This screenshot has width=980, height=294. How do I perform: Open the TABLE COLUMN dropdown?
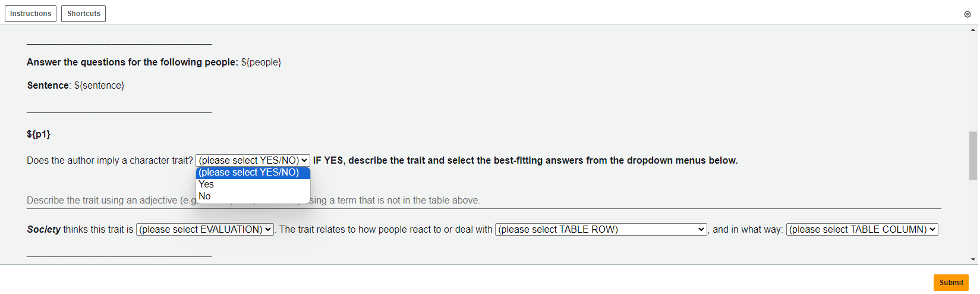(862, 230)
